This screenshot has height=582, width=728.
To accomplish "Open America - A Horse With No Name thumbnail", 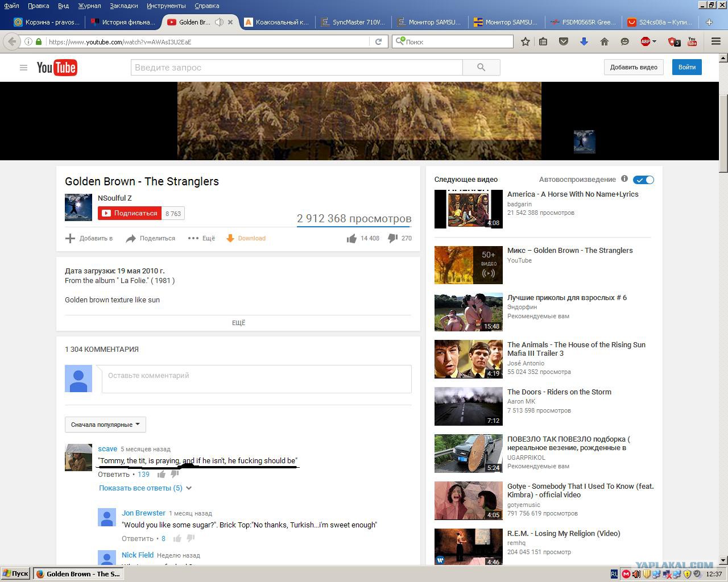I will 469,209.
